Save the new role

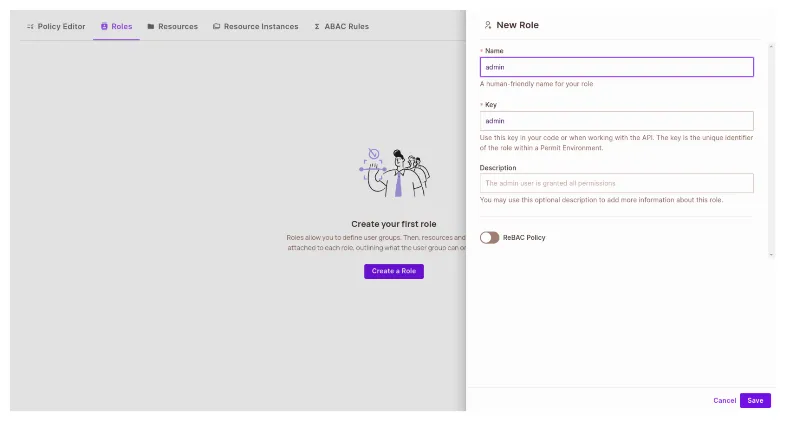click(x=755, y=400)
